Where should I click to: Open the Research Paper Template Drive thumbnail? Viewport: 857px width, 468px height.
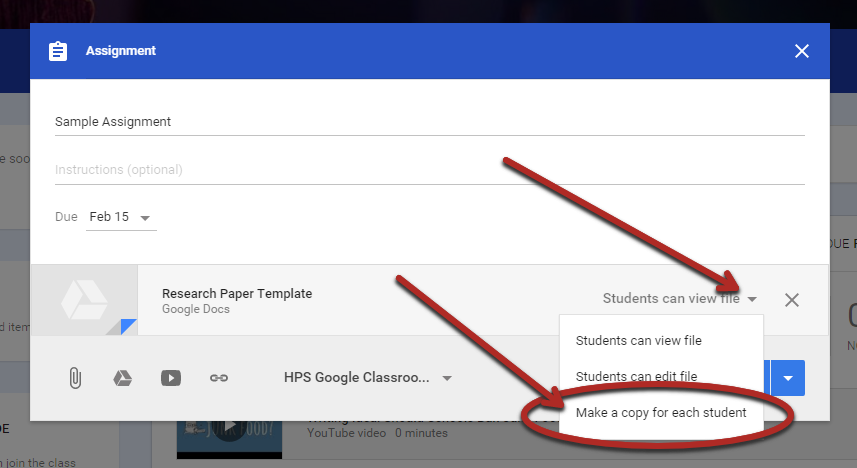click(84, 300)
